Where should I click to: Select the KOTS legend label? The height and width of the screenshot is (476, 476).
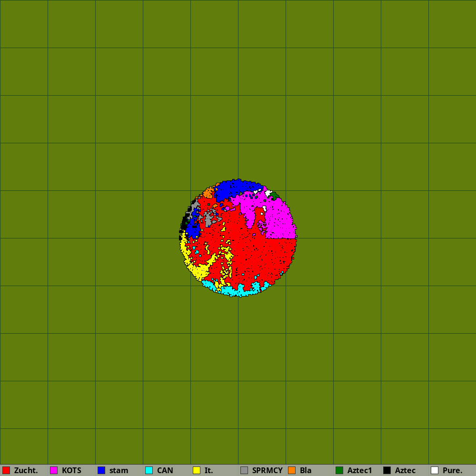pyautogui.click(x=71, y=471)
